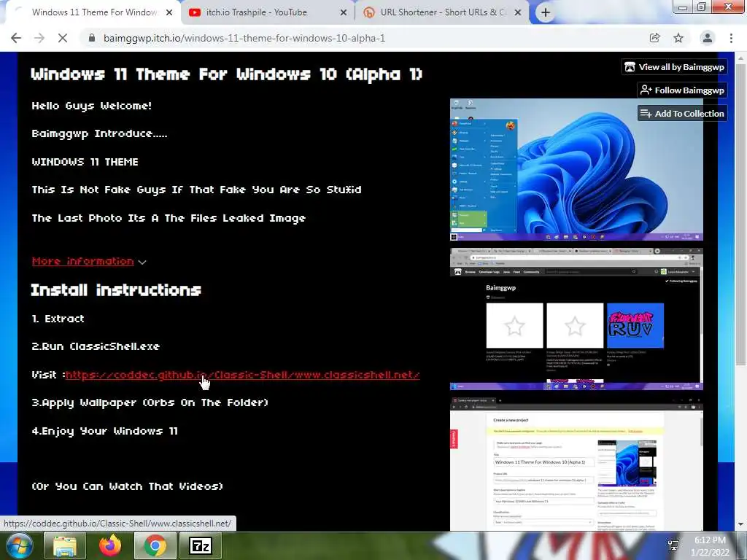Click View all by Baimggwp button
This screenshot has width=747, height=560.
point(675,67)
